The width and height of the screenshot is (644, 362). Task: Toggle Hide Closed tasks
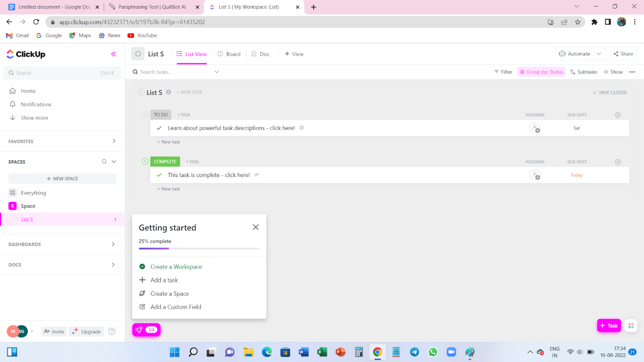click(610, 92)
